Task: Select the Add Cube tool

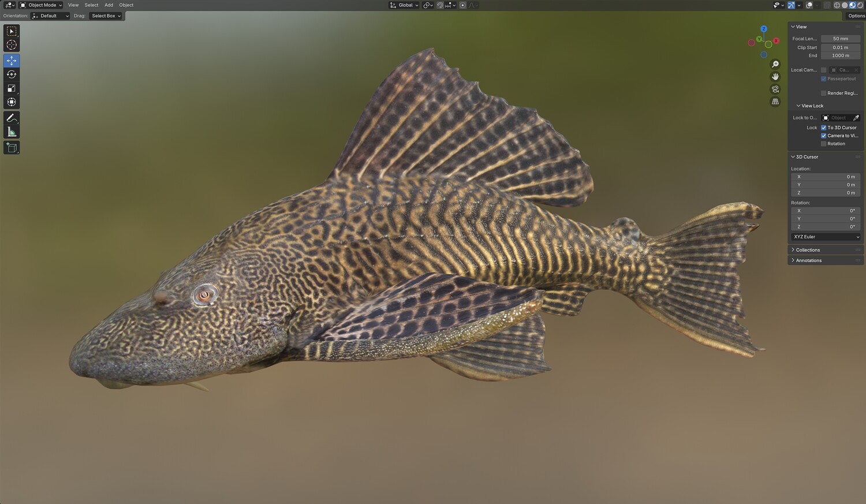Action: tap(12, 148)
